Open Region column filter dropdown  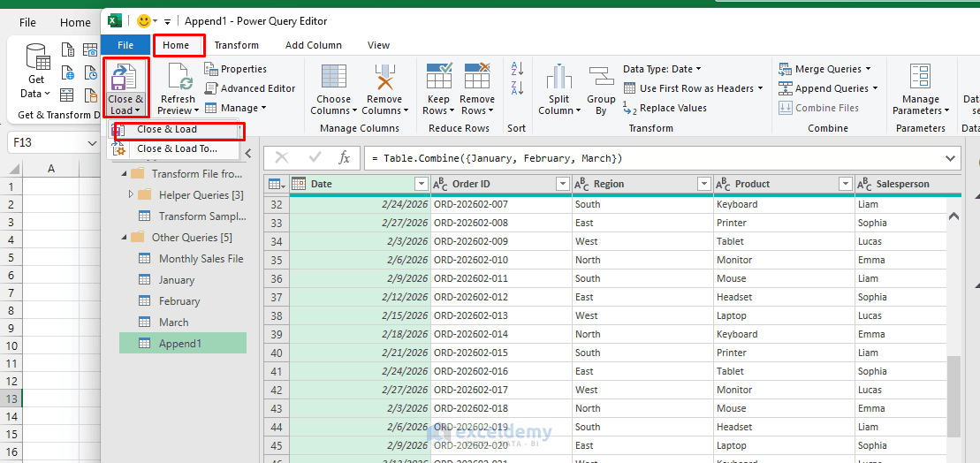[704, 184]
